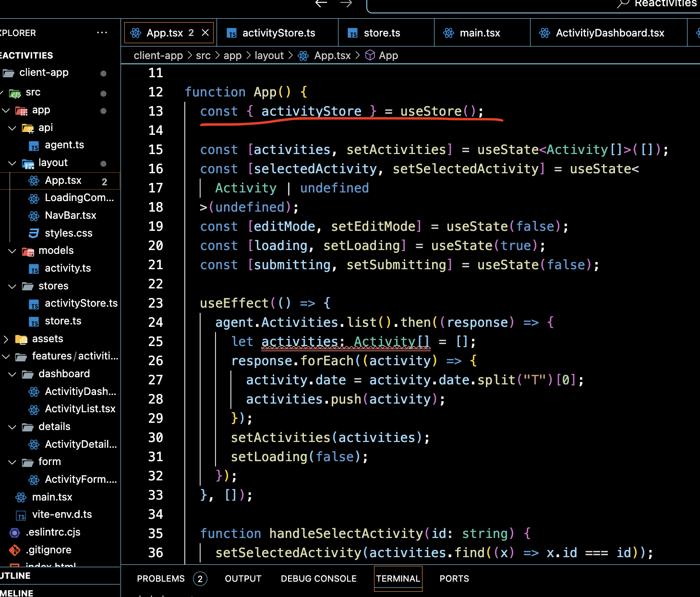Click the styles.css file icon
Viewport: 700px width, 597px height.
34,233
